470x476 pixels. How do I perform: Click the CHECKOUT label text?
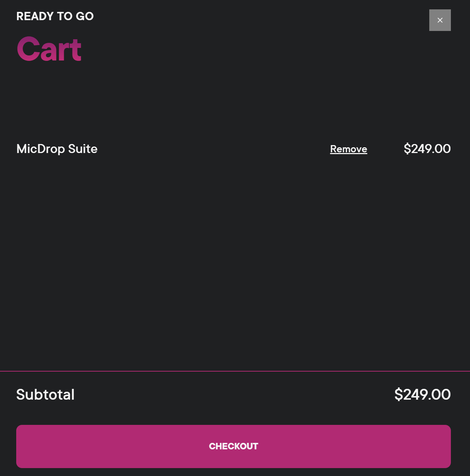pyautogui.click(x=234, y=446)
